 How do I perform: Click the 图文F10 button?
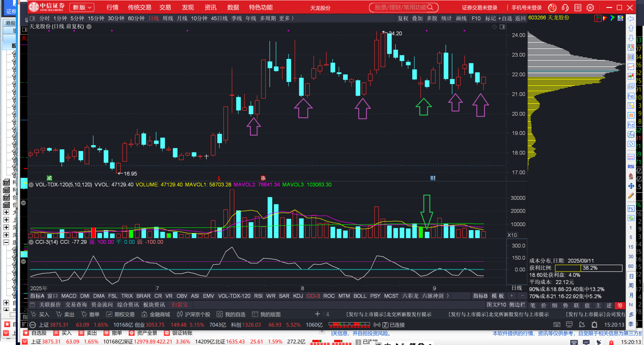click(496, 305)
